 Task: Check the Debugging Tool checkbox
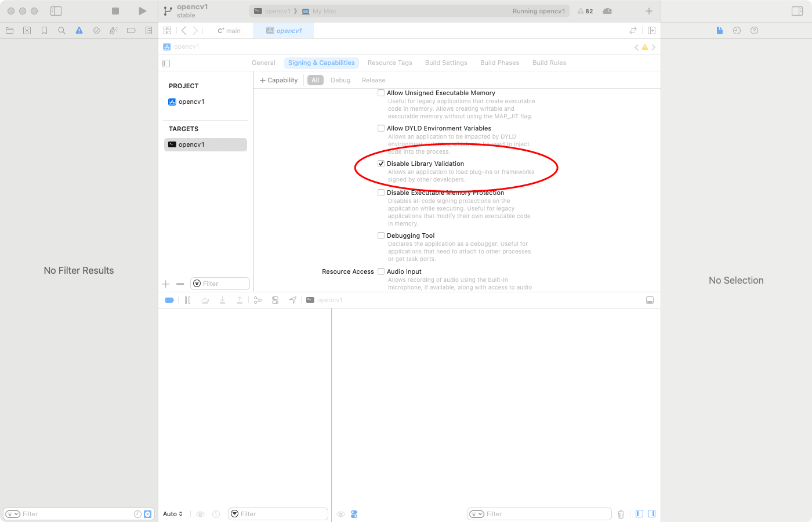[x=381, y=235]
